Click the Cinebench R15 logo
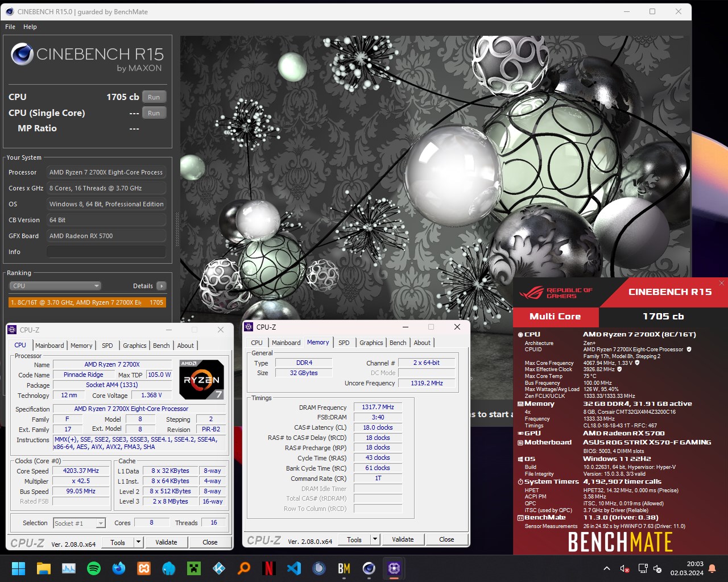Viewport: 728px width, 582px height. coord(87,59)
